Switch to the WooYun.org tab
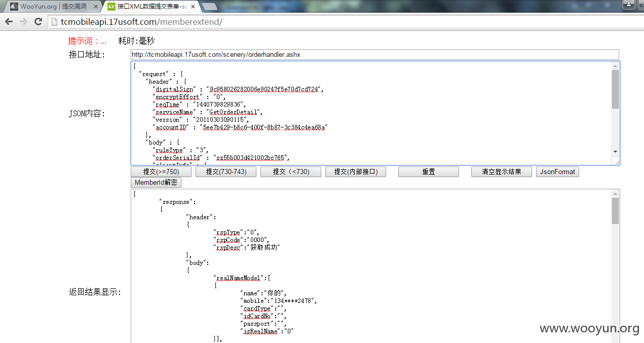 [53, 7]
